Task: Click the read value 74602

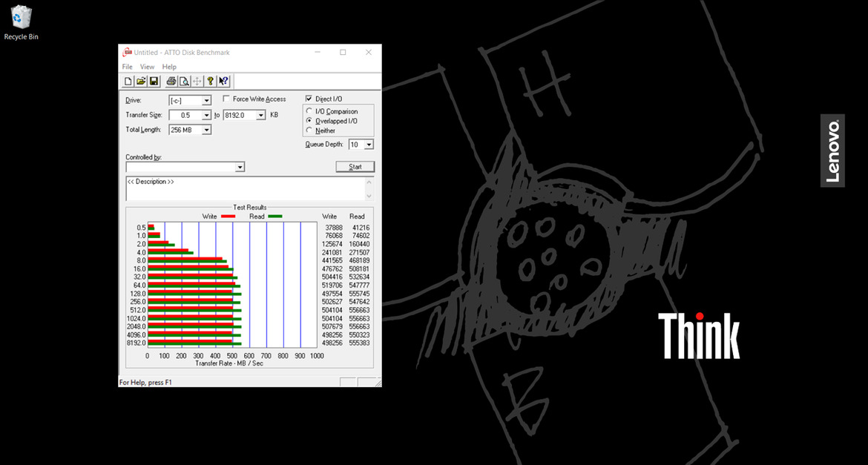Action: click(361, 236)
